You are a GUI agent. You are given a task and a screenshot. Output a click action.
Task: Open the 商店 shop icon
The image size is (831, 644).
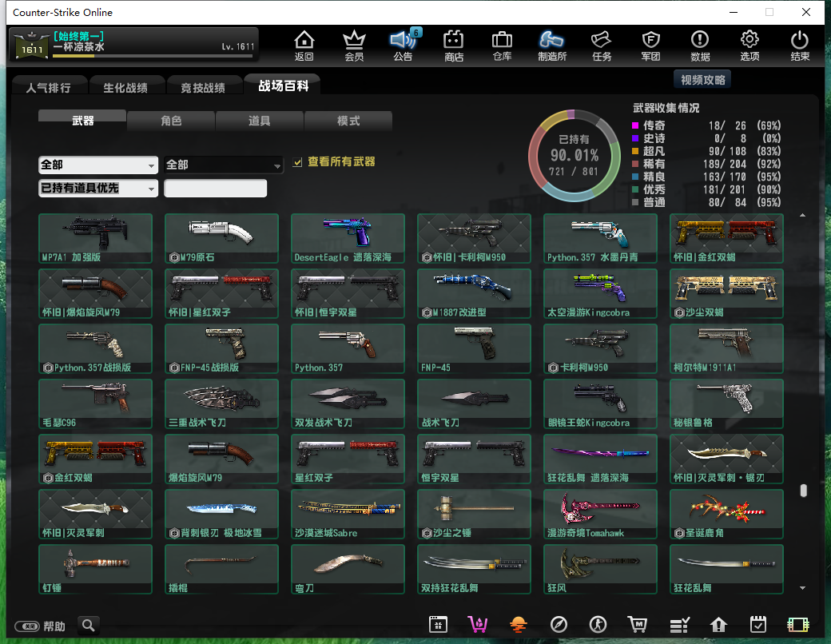453,46
